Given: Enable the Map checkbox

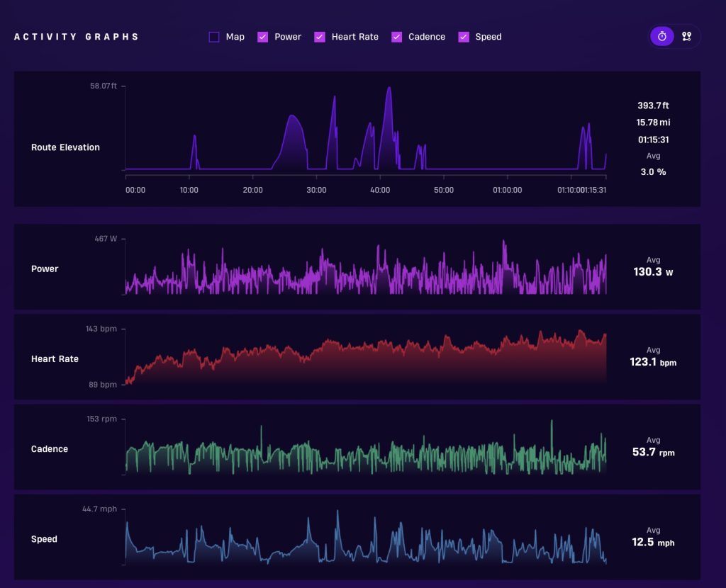Looking at the screenshot, I should coord(214,37).
